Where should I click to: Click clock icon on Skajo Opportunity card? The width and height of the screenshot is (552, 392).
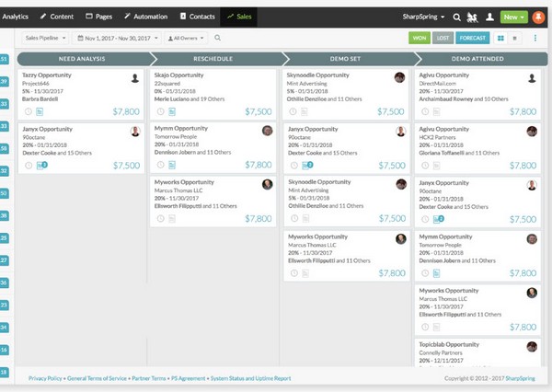(160, 111)
